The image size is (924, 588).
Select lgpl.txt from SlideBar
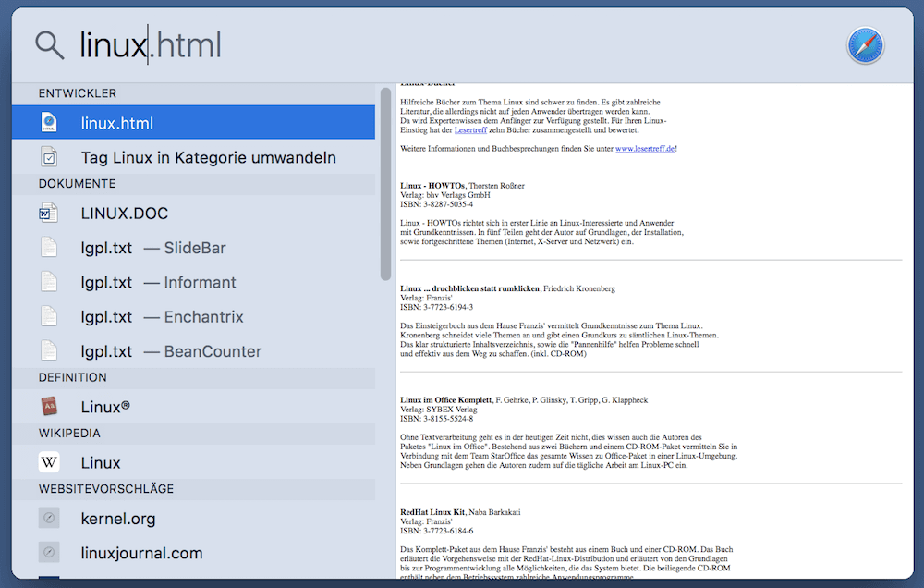193,248
